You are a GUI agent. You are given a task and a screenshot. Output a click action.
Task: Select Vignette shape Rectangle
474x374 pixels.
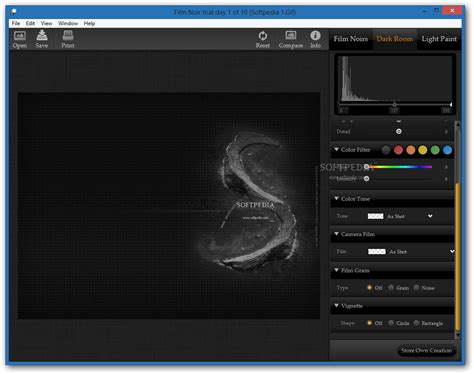click(416, 323)
